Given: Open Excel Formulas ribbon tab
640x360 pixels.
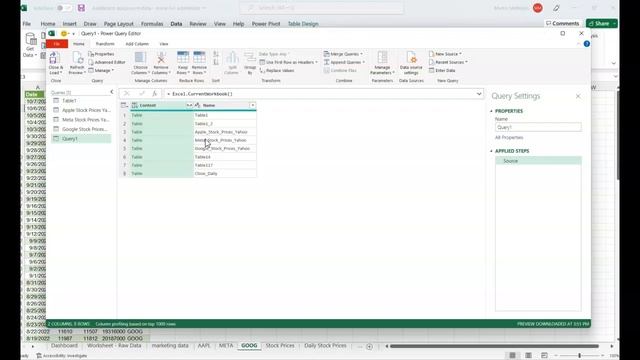Looking at the screenshot, I should [x=152, y=24].
